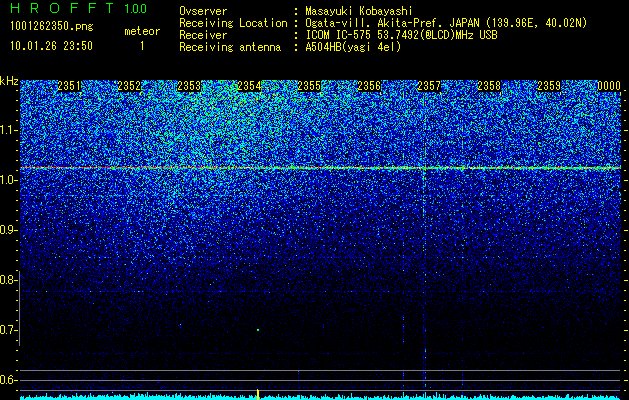629x400 pixels.
Task: Click the 2359 time marker
Action: [549, 86]
